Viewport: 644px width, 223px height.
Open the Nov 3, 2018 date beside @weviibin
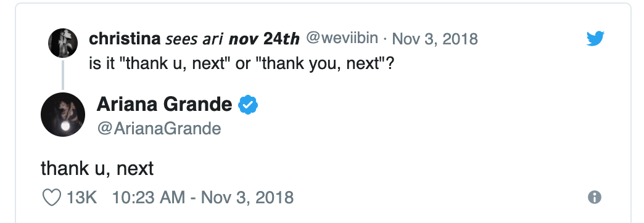coord(435,39)
